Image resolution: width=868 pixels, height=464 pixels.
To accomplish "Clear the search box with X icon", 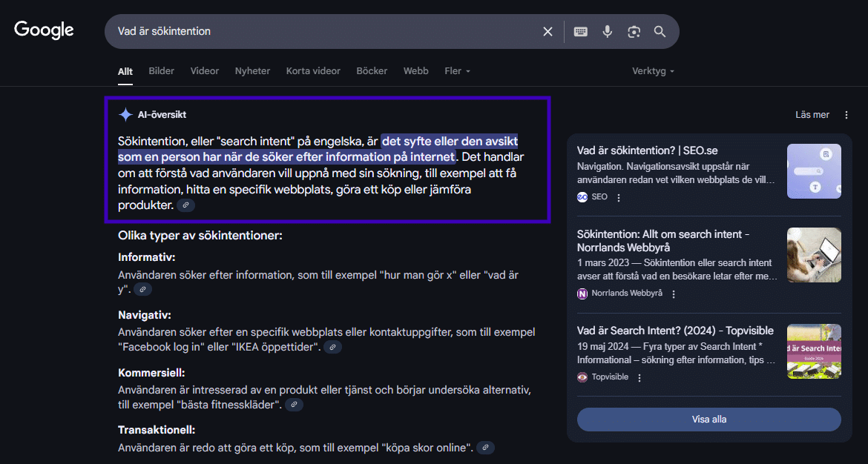I will coord(548,32).
